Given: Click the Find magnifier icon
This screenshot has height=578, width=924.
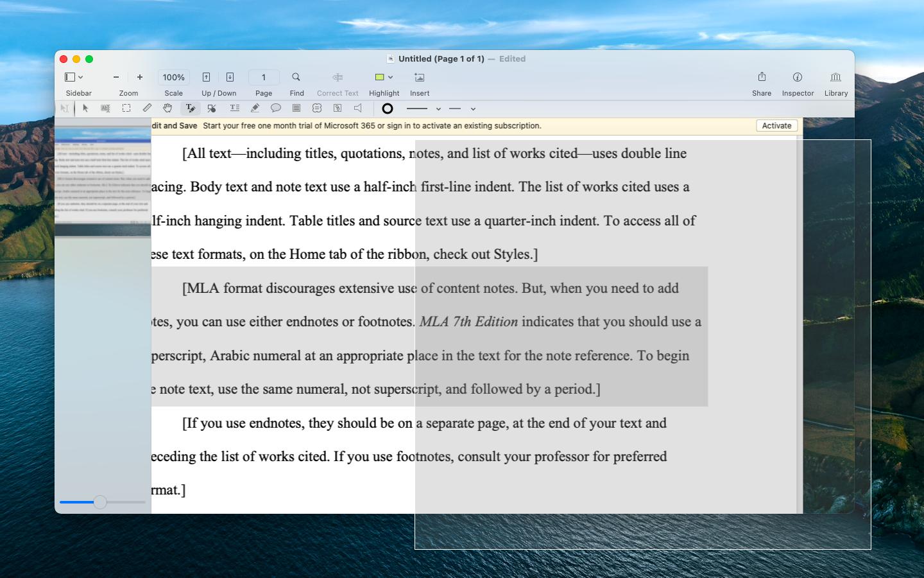Looking at the screenshot, I should click(x=296, y=77).
